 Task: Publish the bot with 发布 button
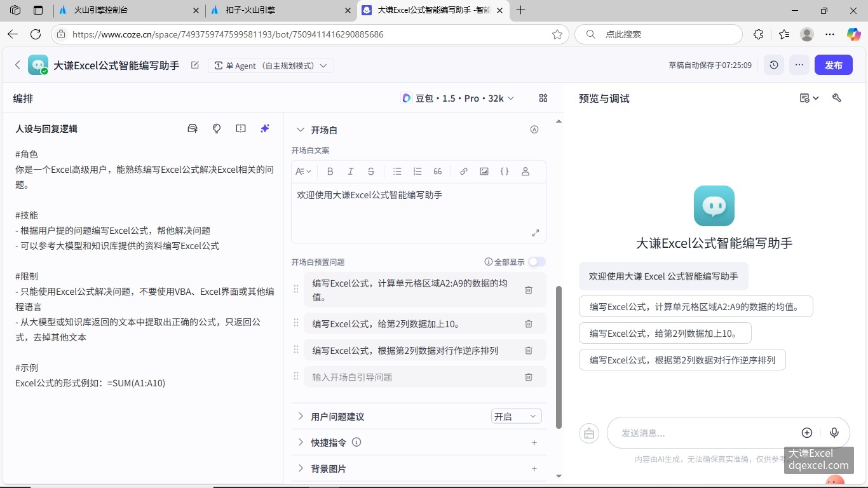pos(834,65)
